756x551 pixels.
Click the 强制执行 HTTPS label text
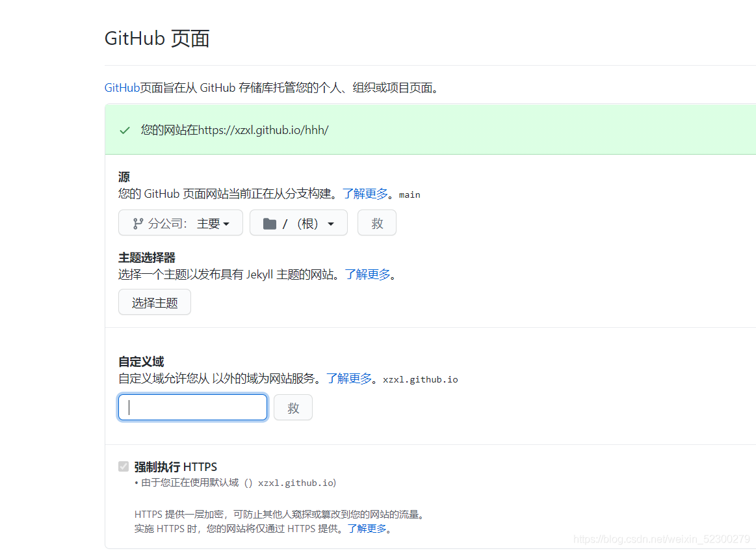[176, 467]
